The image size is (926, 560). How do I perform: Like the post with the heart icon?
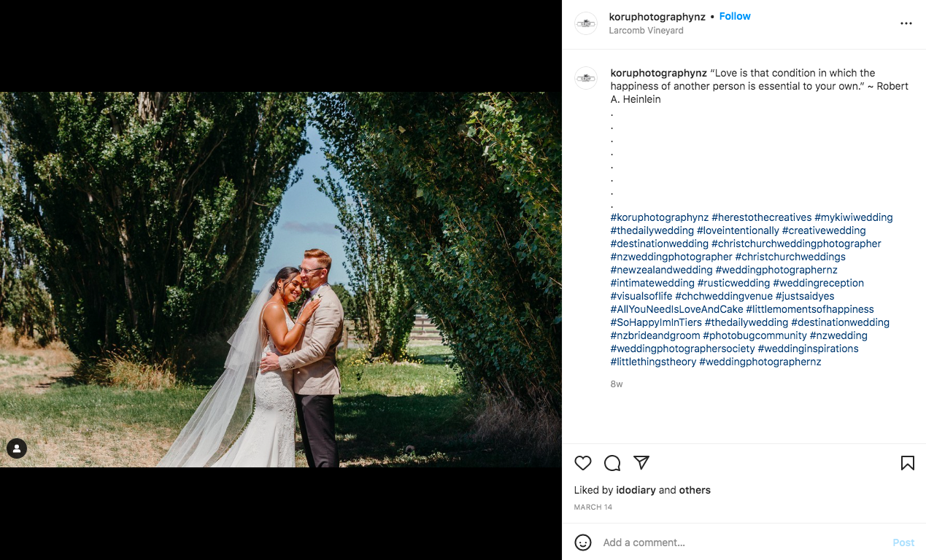coord(582,463)
